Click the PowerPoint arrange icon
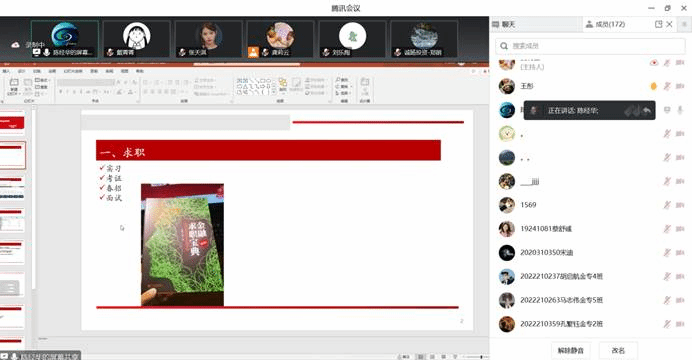This screenshot has height=360, width=692. coord(282,85)
